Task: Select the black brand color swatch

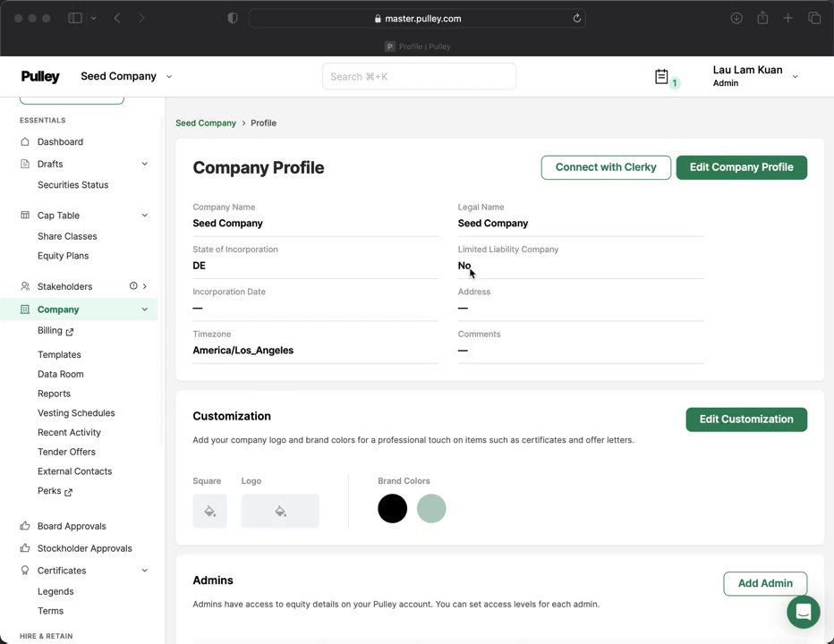Action: 393,508
